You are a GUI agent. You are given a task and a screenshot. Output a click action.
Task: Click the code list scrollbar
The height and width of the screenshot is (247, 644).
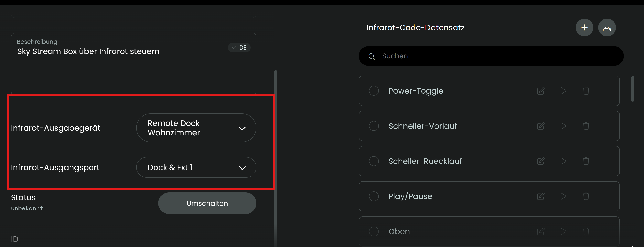point(632,89)
